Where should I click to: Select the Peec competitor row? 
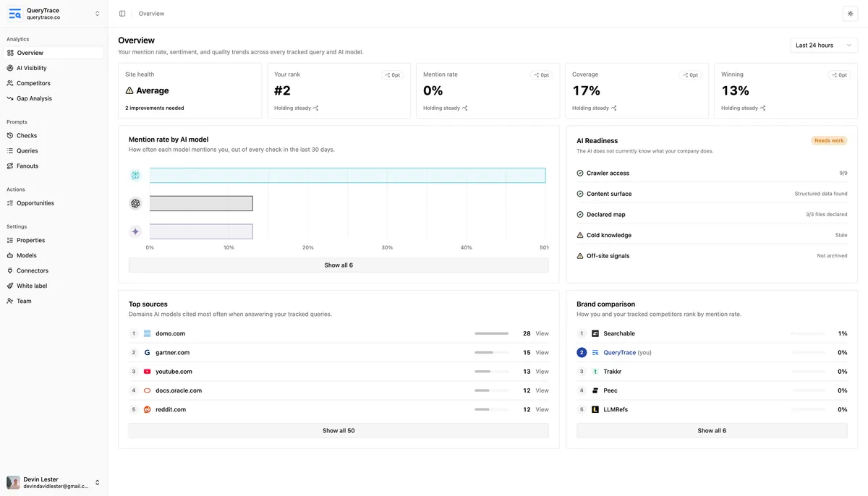click(712, 390)
